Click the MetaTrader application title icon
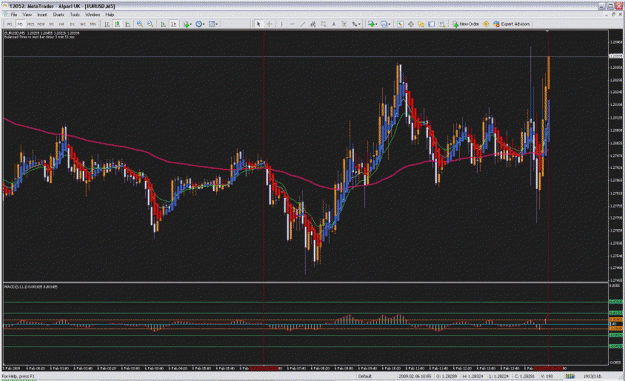The width and height of the screenshot is (625, 381). point(5,6)
